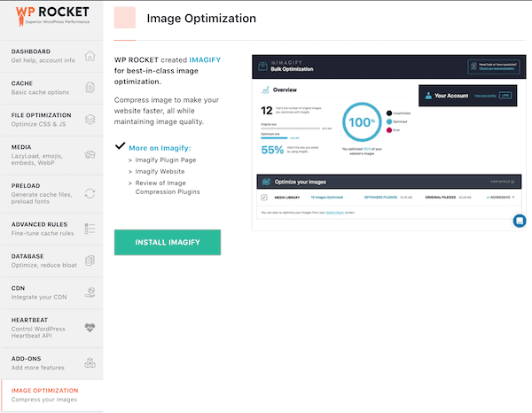This screenshot has height=413, width=532.
Task: Open Review of Image Compression Plugins link
Action: [x=168, y=187]
